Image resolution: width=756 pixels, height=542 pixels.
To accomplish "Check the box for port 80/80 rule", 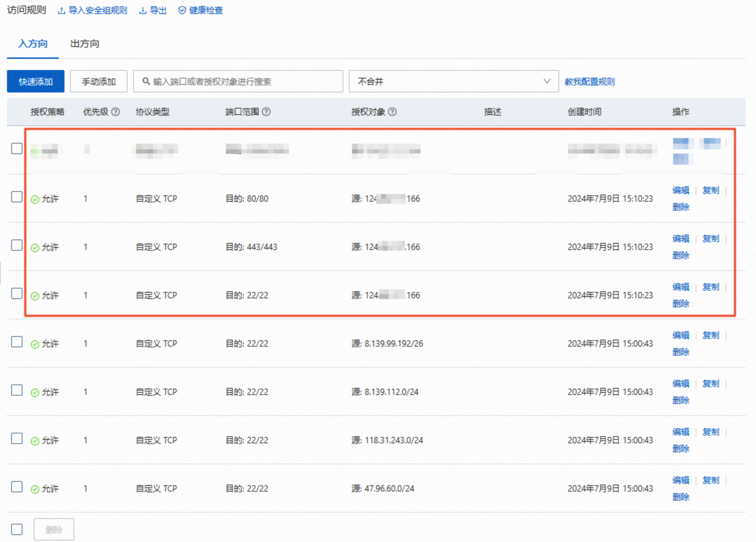I will [x=17, y=197].
